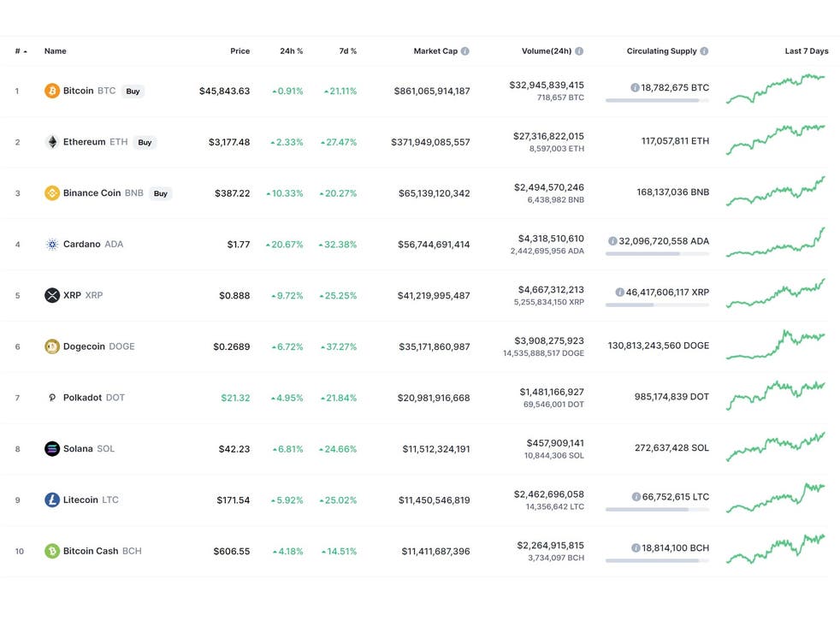This screenshot has width=840, height=621.
Task: Click the Solana logo icon
Action: pos(52,448)
